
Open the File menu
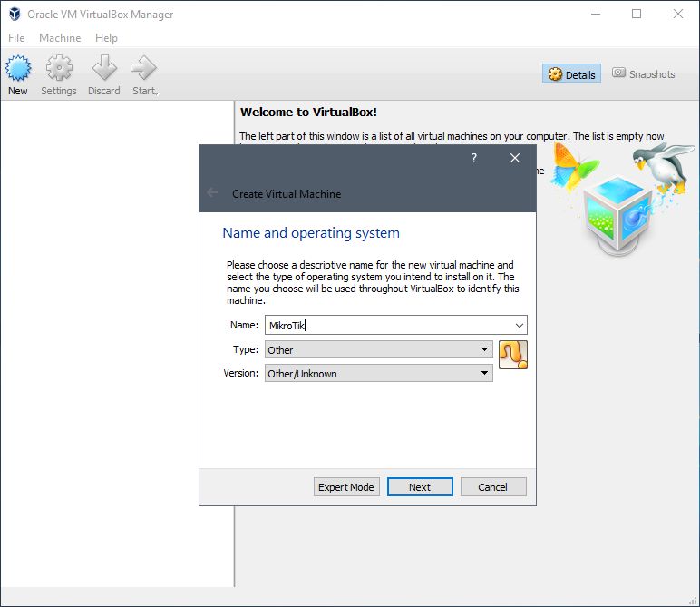(x=16, y=38)
